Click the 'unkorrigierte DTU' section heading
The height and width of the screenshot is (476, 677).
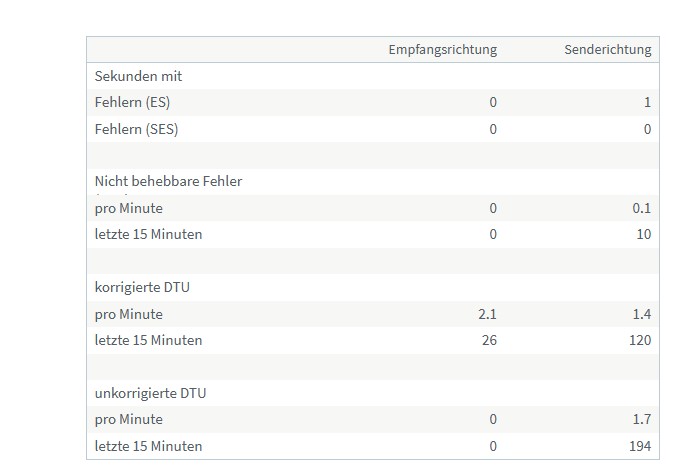pos(150,393)
